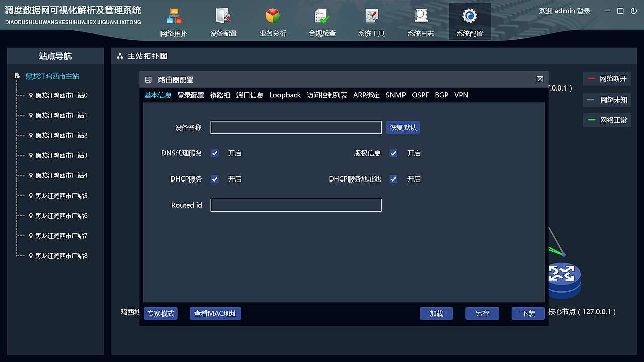The image size is (644, 362).
Task: Click the 主站拓扑图 header icon
Action: coord(119,56)
